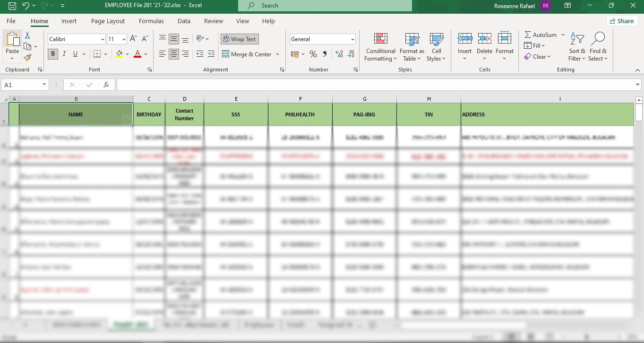Click the Insert Function fx icon
This screenshot has width=644, height=343.
tap(107, 85)
